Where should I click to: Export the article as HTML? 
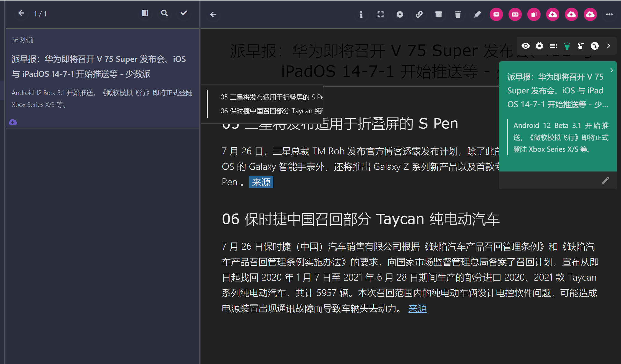pyautogui.click(x=496, y=14)
